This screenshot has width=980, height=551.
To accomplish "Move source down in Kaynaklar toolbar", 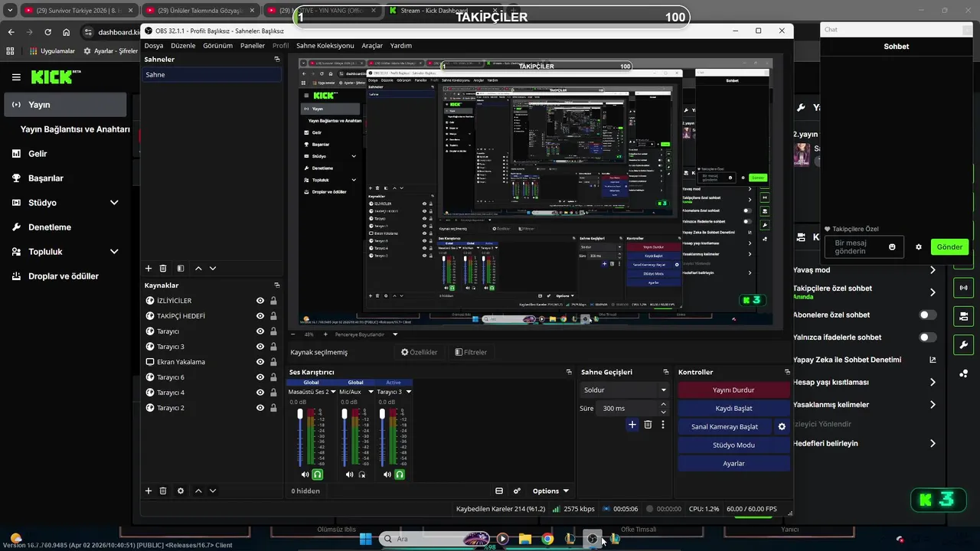I will 213,491.
